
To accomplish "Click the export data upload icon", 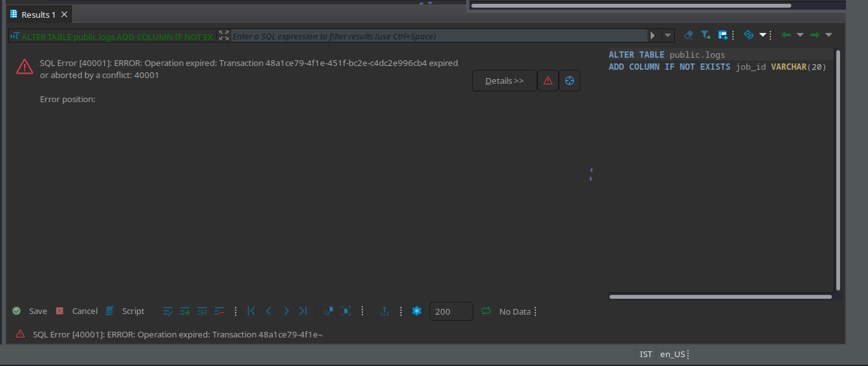I will (x=384, y=311).
